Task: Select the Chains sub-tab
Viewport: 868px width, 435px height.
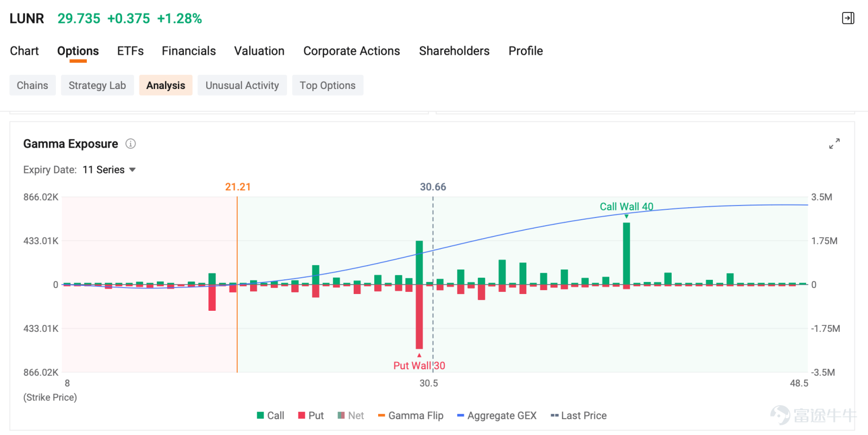Action: [33, 85]
